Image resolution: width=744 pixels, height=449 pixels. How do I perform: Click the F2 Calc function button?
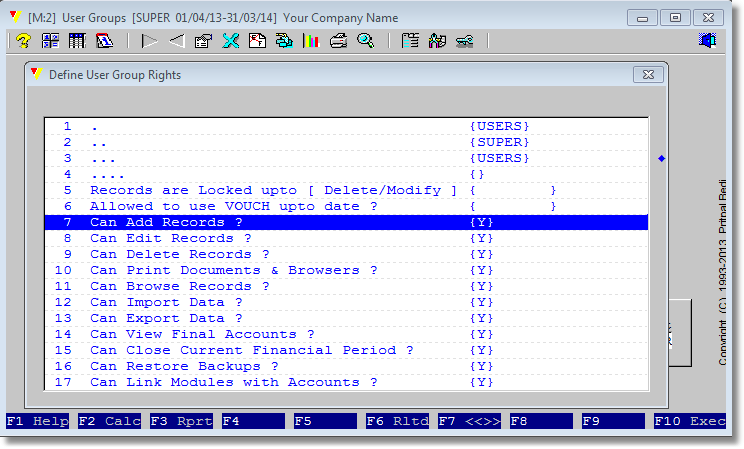[x=110, y=421]
